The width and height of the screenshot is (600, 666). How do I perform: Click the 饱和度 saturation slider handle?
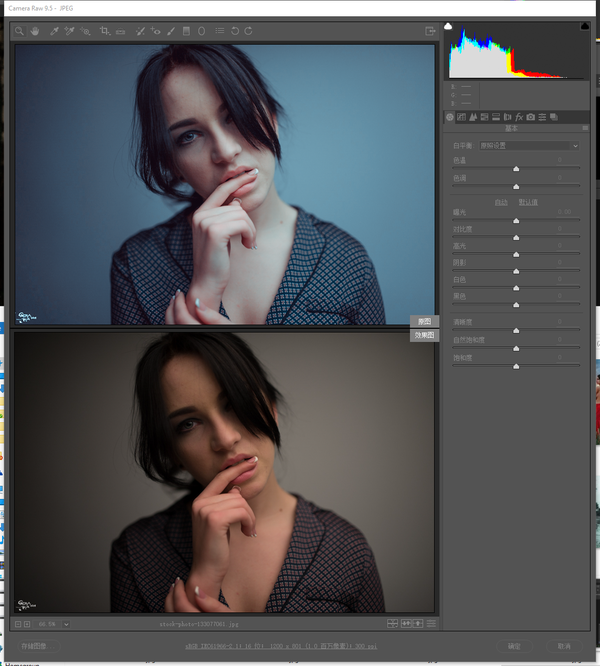tap(516, 366)
